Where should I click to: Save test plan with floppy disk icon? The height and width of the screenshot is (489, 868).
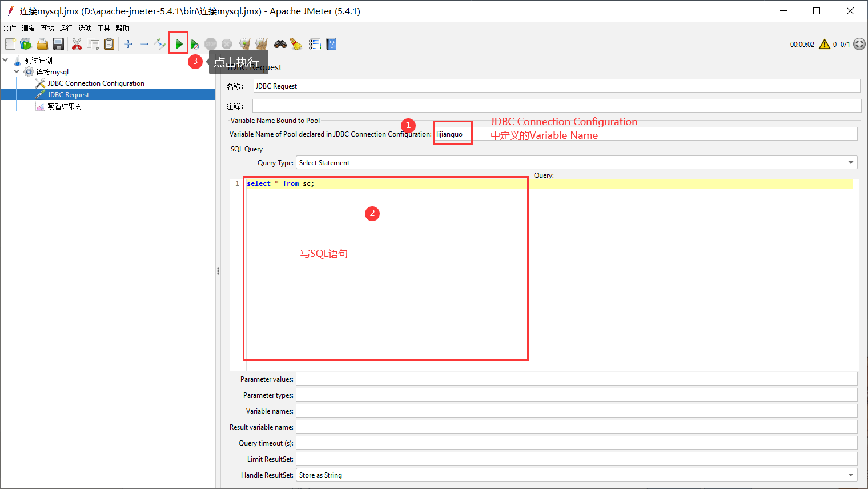58,44
